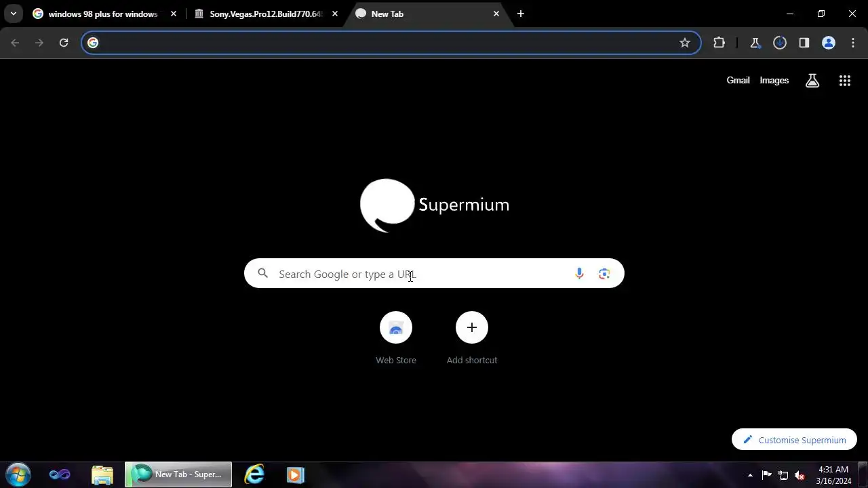The height and width of the screenshot is (488, 868).
Task: Open the profile avatar menu
Action: pos(829,43)
